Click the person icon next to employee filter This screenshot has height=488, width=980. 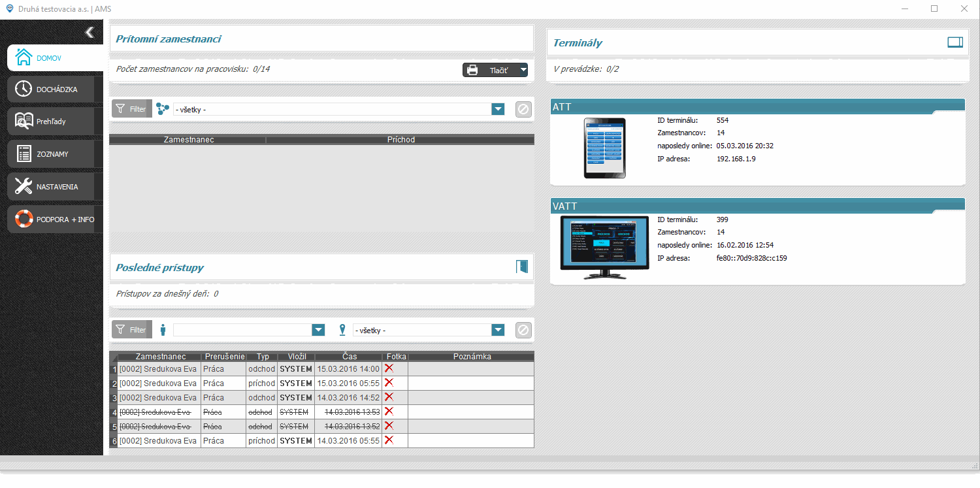[163, 330]
